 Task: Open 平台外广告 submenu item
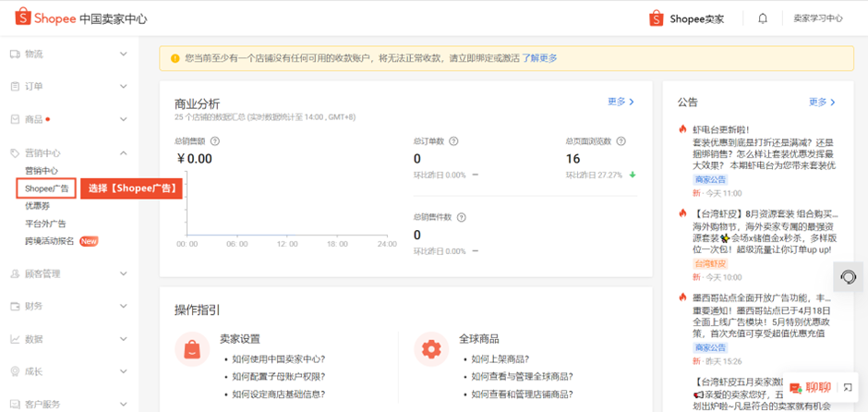click(45, 224)
